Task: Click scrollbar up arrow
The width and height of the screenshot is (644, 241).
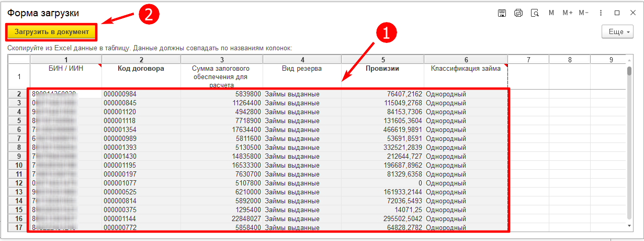Action: 629,59
